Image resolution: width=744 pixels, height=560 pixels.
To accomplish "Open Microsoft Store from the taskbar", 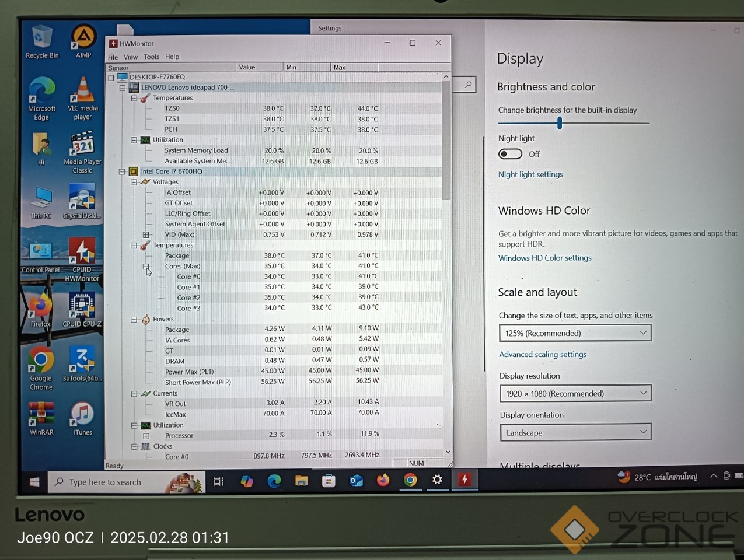I will tap(329, 481).
